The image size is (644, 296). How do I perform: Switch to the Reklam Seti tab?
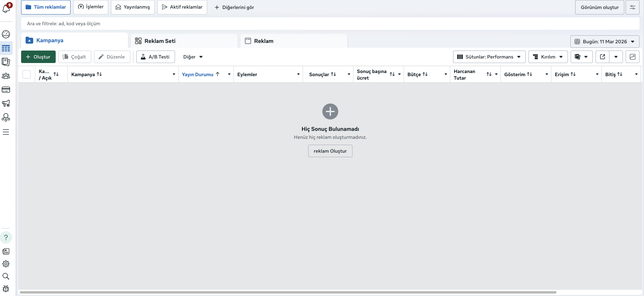160,41
